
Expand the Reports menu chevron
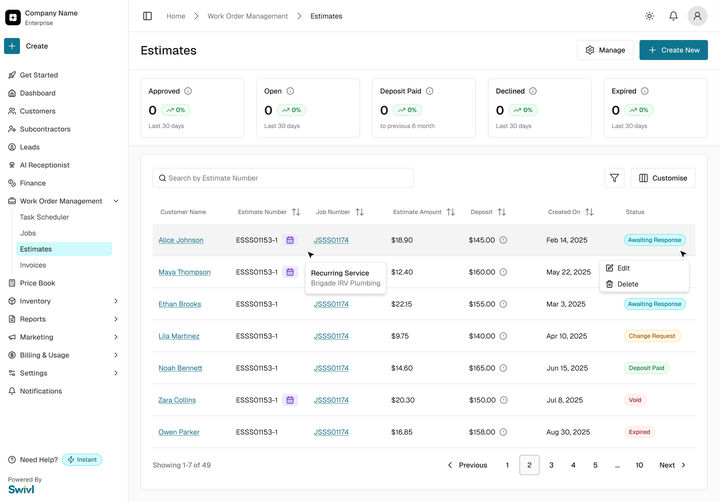(116, 319)
